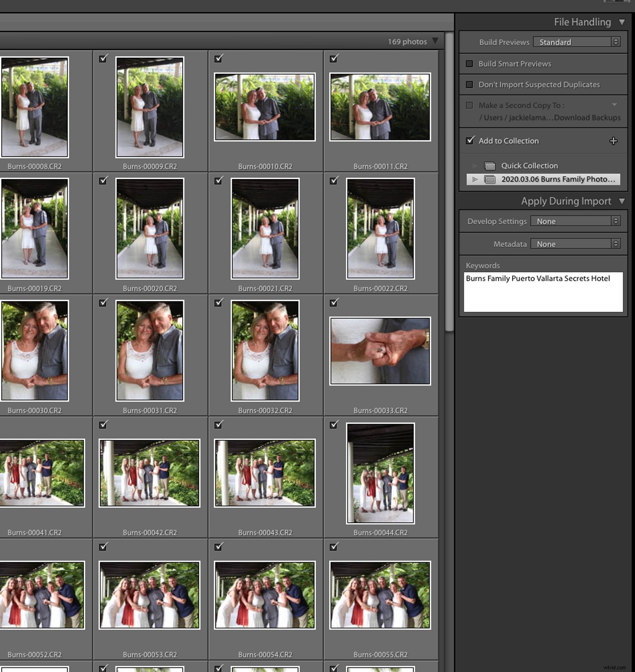Viewport: 635px width, 672px height.
Task: Click the plus icon to create a new collection
Action: pyautogui.click(x=613, y=141)
